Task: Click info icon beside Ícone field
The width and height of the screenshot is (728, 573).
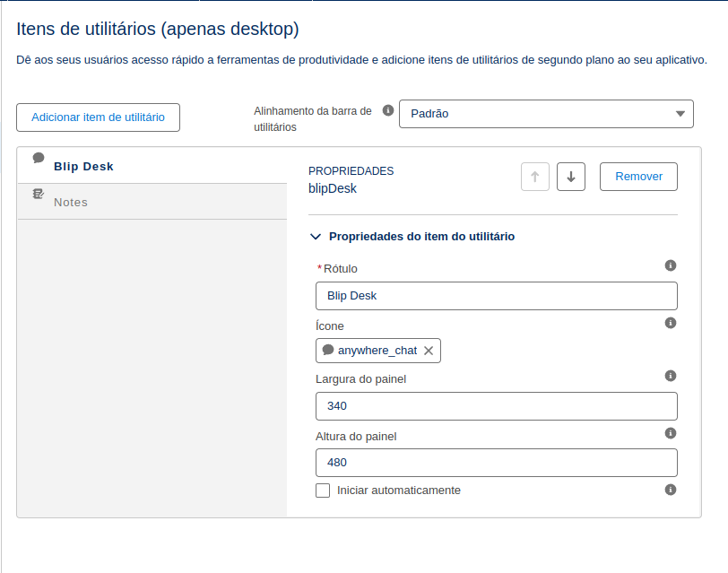Action: pos(670,323)
